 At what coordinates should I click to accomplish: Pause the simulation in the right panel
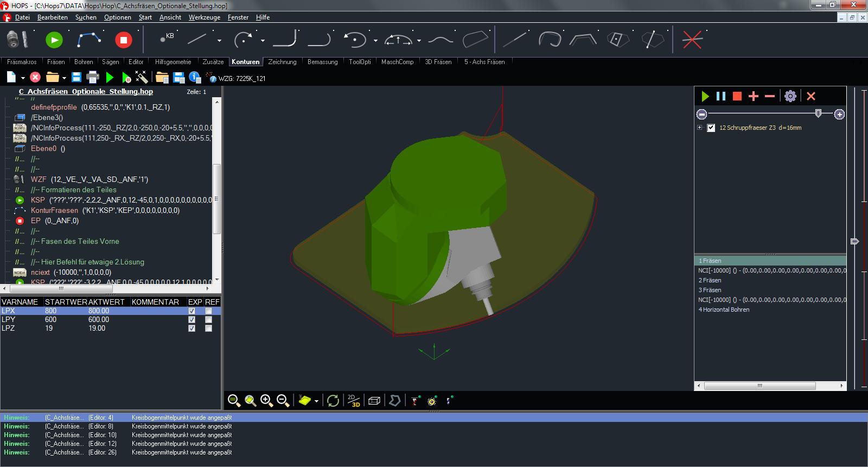pyautogui.click(x=721, y=96)
